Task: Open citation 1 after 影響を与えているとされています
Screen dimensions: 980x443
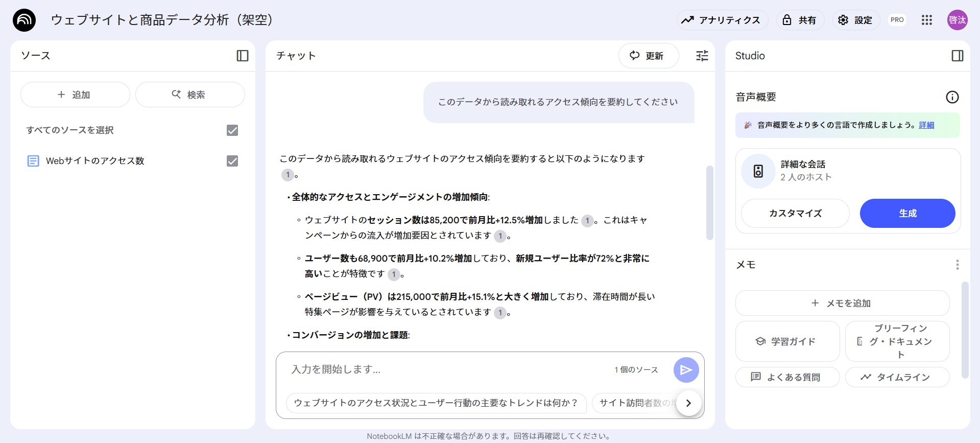Action: coord(500,313)
